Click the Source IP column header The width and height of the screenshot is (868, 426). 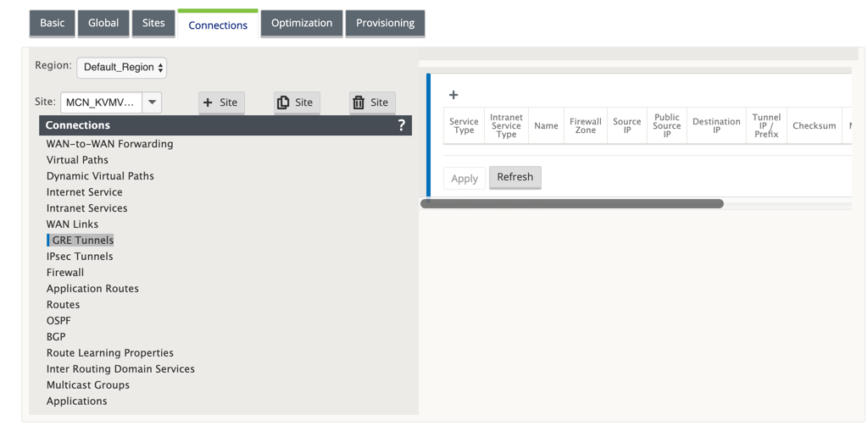click(627, 125)
